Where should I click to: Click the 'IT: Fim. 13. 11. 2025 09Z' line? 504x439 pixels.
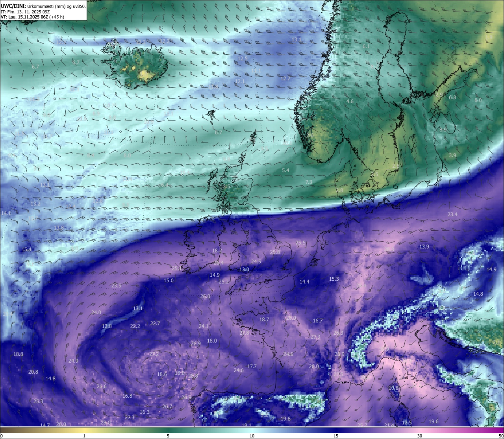[25, 12]
